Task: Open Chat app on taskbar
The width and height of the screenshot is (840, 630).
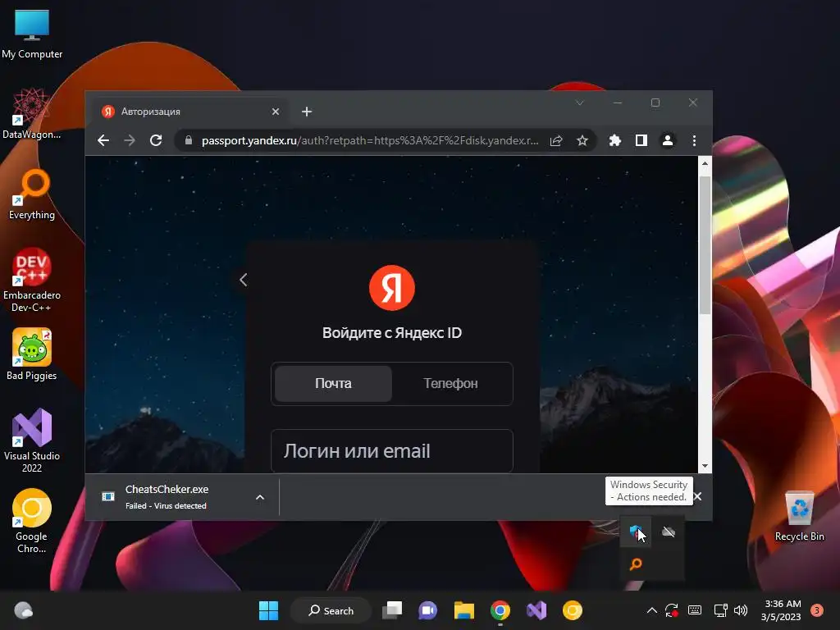Action: click(x=427, y=610)
